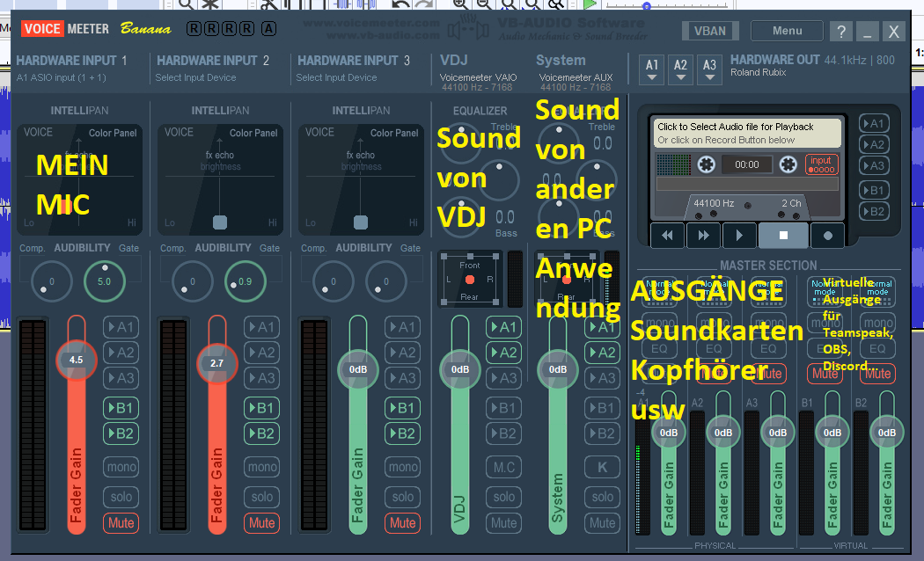Click the Gate knob showing 5.0
The image size is (924, 561).
(105, 281)
